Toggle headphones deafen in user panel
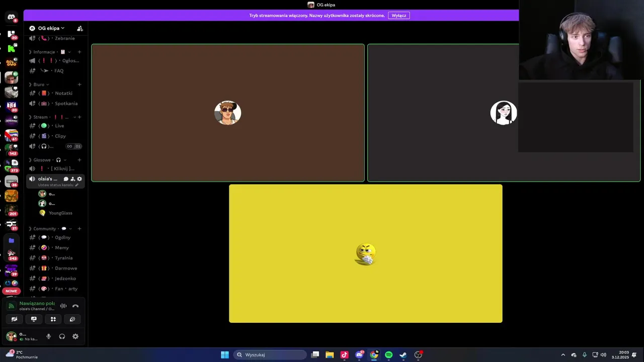The height and width of the screenshot is (362, 644). pyautogui.click(x=62, y=336)
